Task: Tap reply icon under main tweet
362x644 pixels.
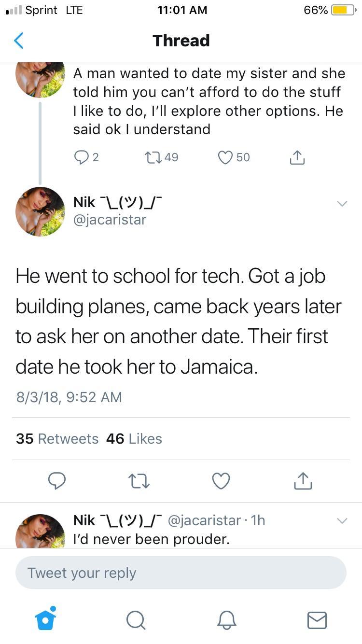Action: coord(57,481)
